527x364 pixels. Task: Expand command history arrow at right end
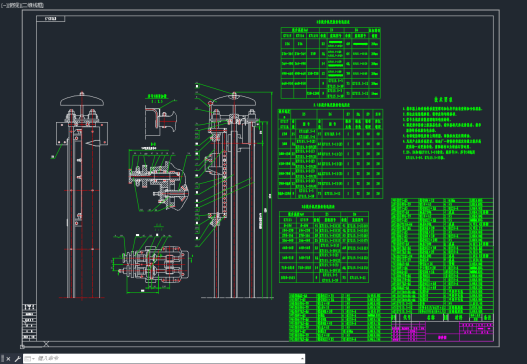click(302, 359)
